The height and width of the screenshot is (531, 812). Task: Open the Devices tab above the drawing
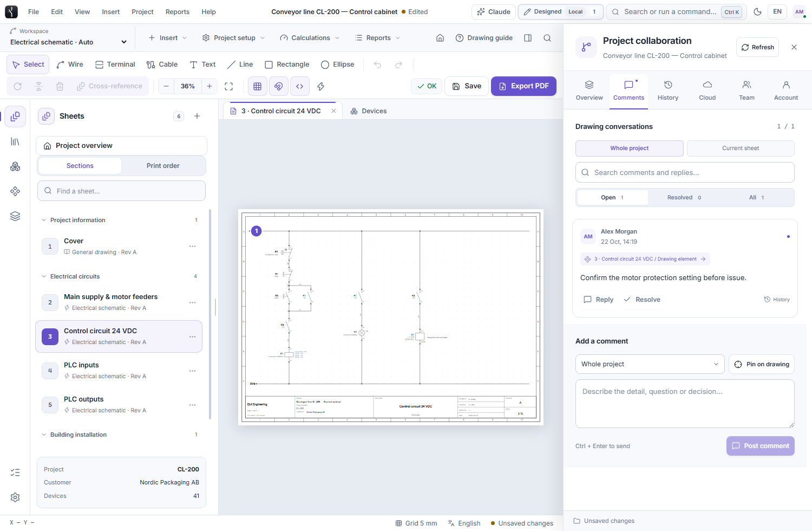369,111
